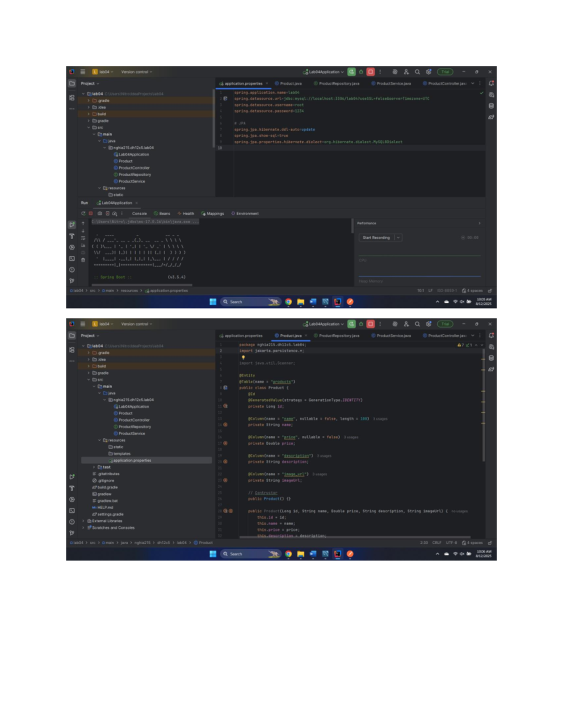Image resolution: width=563 pixels, height=728 pixels.
Task: Open ProductService.java tab in the Run-panel window
Action: pyautogui.click(x=391, y=83)
